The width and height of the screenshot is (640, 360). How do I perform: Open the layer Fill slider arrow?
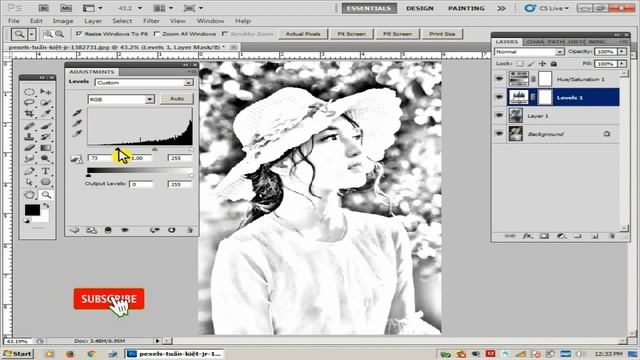pyautogui.click(x=622, y=64)
